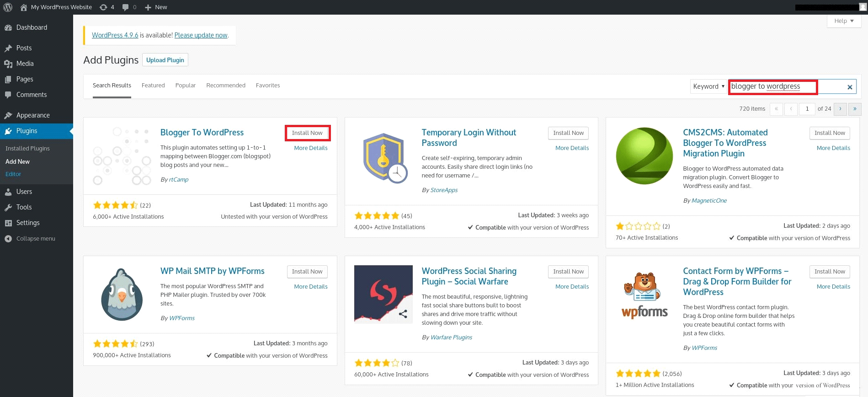This screenshot has height=397, width=868.
Task: Switch to the Recommended plugins tab
Action: pyautogui.click(x=226, y=86)
